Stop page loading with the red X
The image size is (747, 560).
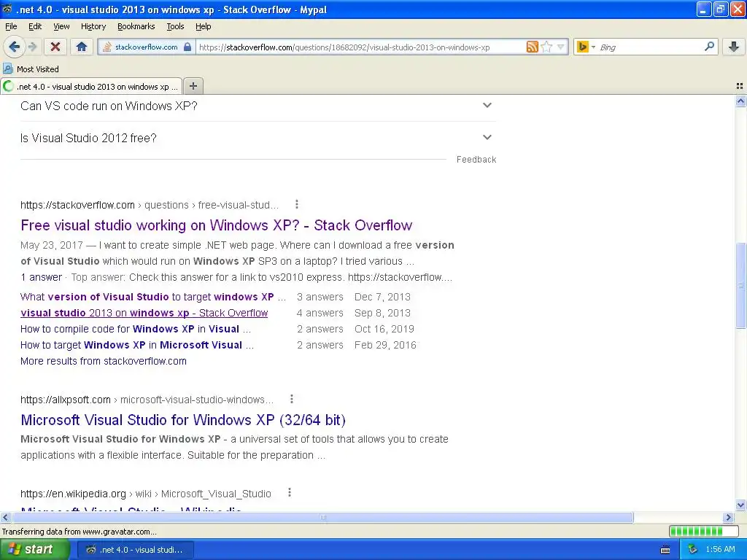point(55,47)
